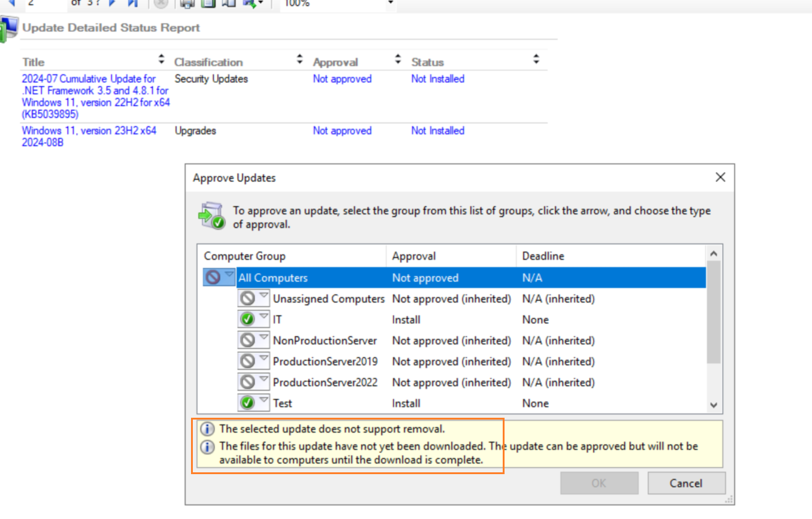Viewport: 812px width, 519px height.
Task: Click Install approval cell for Test
Action: (406, 403)
